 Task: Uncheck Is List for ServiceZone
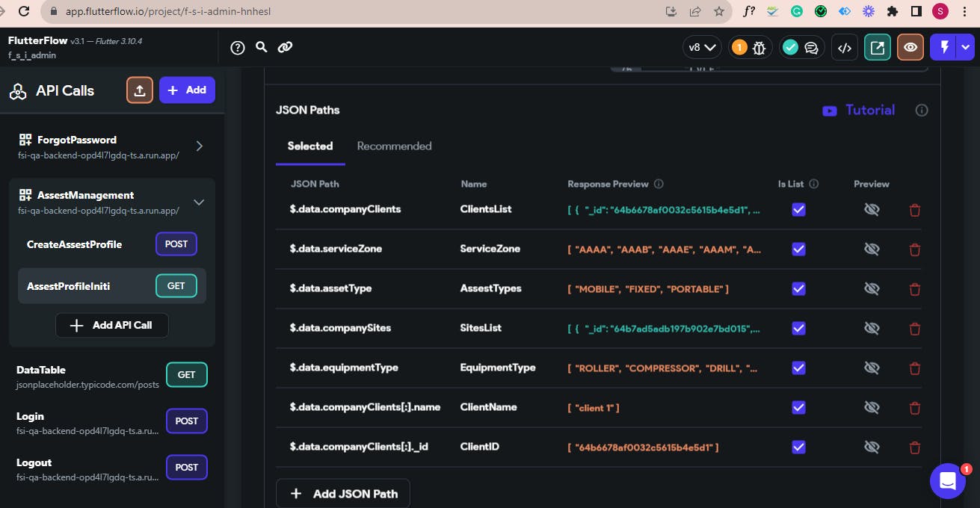[798, 249]
